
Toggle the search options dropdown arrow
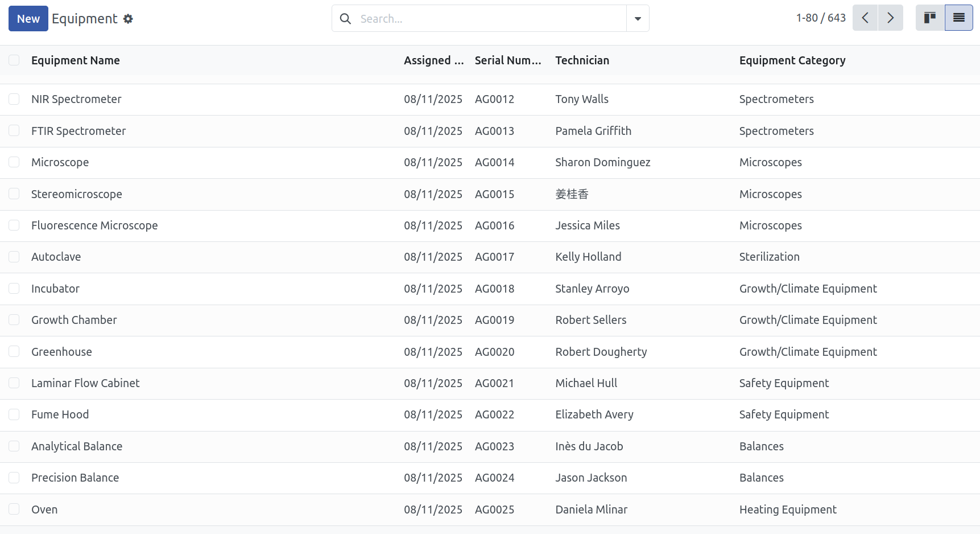(x=638, y=19)
